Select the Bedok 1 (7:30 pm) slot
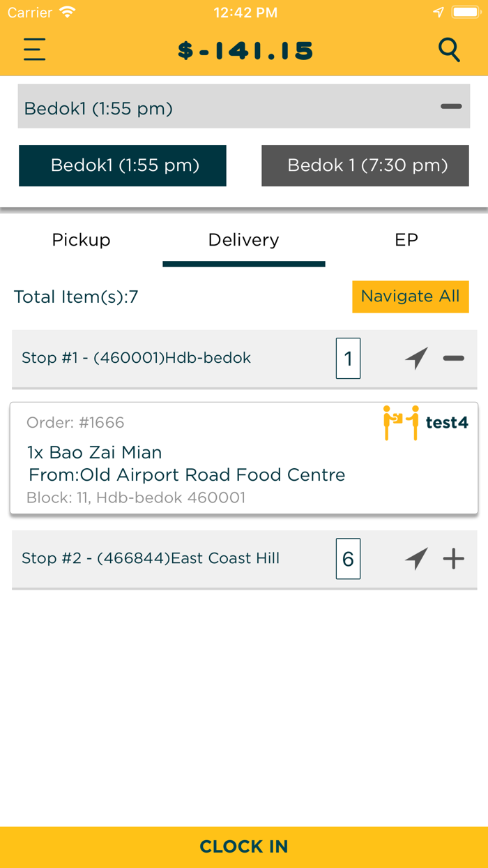Viewport: 488px width, 868px height. 365,166
